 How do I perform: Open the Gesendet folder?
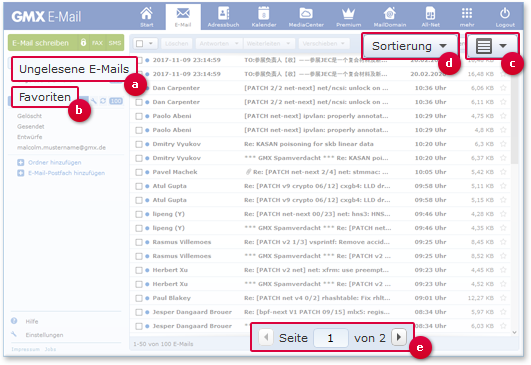(31, 126)
